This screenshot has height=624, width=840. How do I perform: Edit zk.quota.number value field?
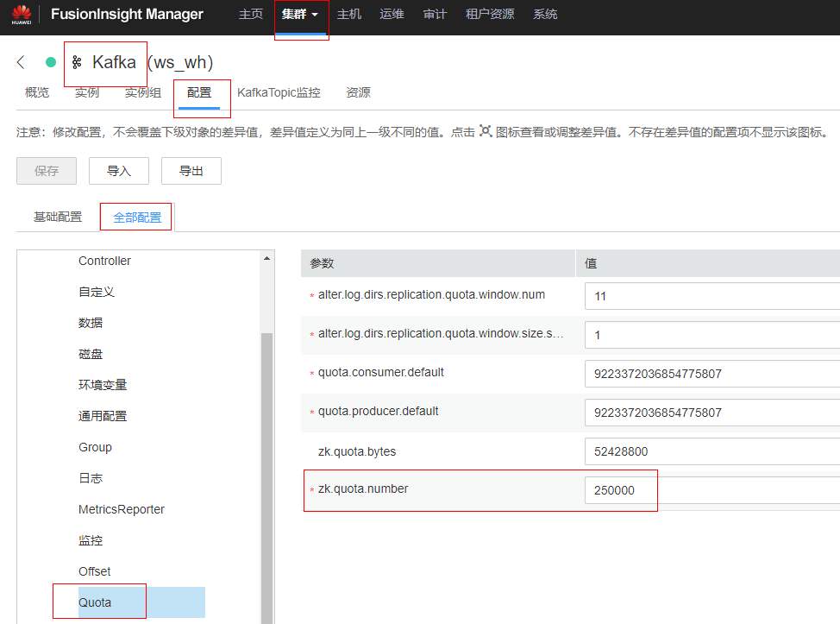[712, 490]
